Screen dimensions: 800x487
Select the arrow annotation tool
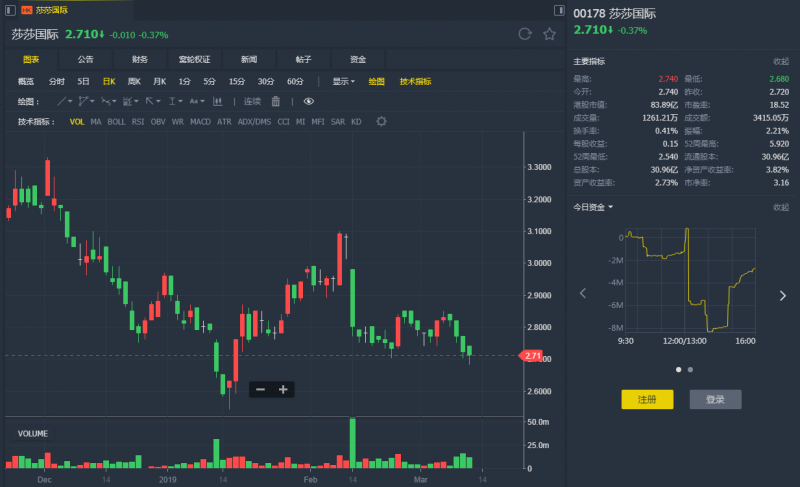click(x=149, y=101)
